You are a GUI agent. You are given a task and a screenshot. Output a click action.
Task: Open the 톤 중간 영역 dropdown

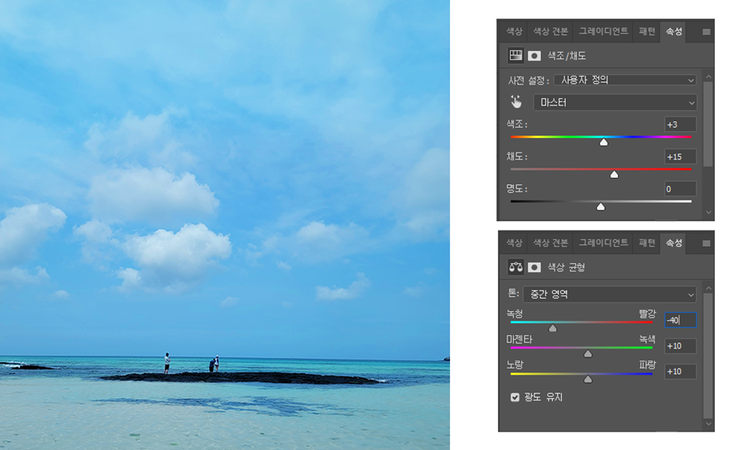coord(610,294)
